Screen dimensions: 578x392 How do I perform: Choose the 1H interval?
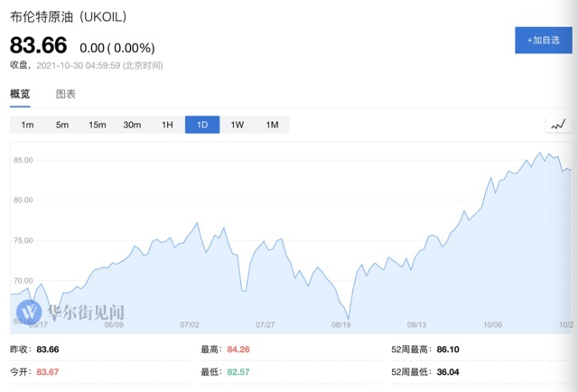point(167,125)
